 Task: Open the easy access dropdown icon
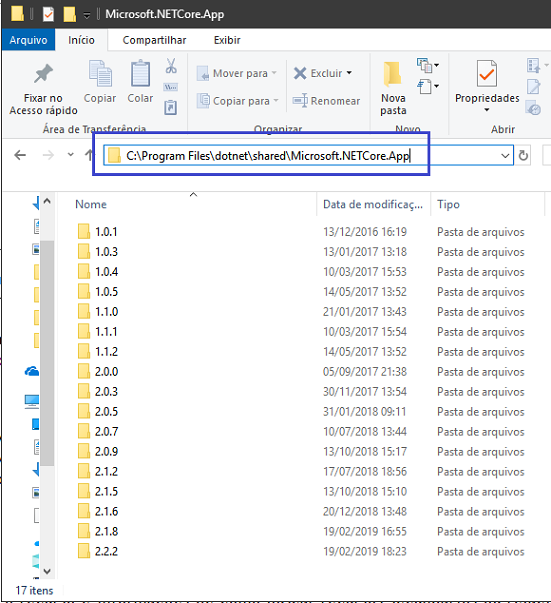[x=428, y=87]
